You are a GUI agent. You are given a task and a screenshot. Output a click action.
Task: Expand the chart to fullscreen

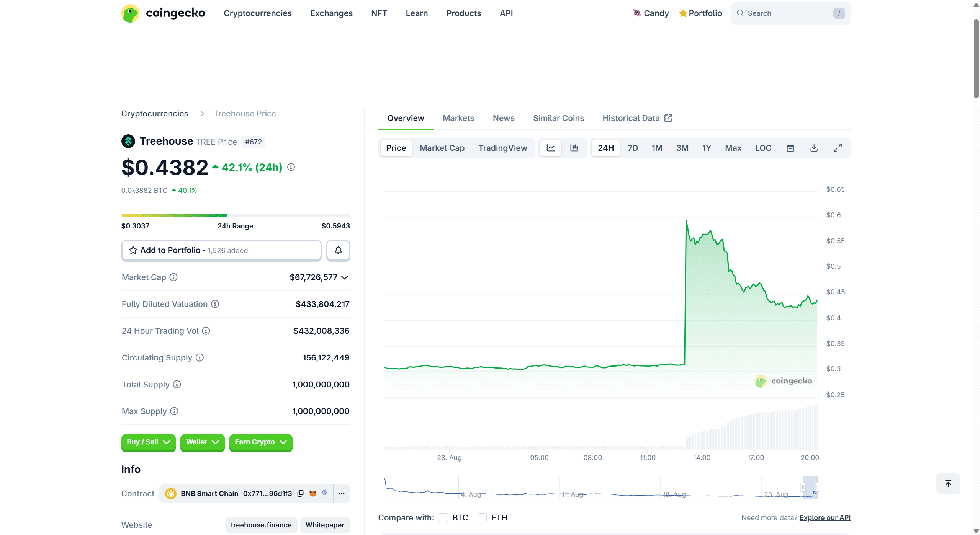[838, 148]
